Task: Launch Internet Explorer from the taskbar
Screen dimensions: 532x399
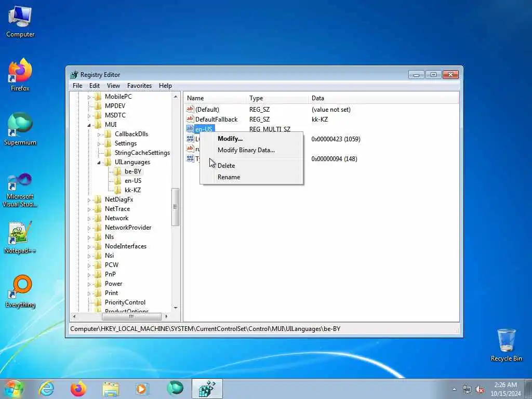Action: (46, 389)
